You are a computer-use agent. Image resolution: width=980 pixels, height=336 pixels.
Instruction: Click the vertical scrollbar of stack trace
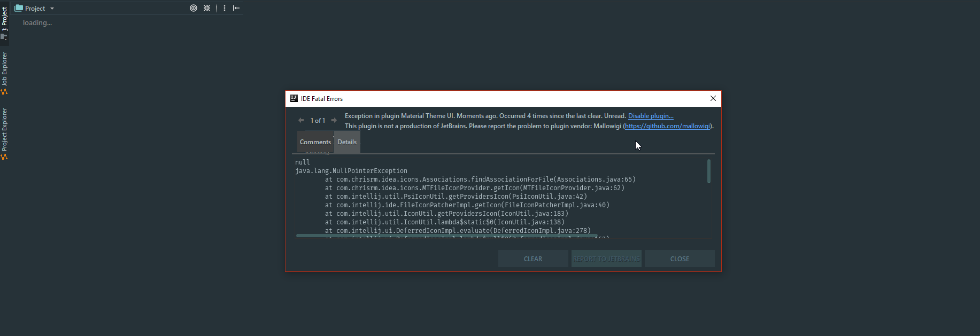709,171
